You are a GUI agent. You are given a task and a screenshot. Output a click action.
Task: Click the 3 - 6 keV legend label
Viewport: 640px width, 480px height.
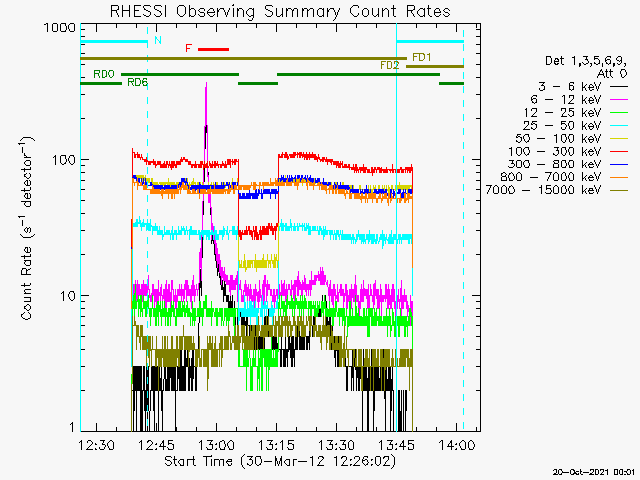pyautogui.click(x=570, y=87)
